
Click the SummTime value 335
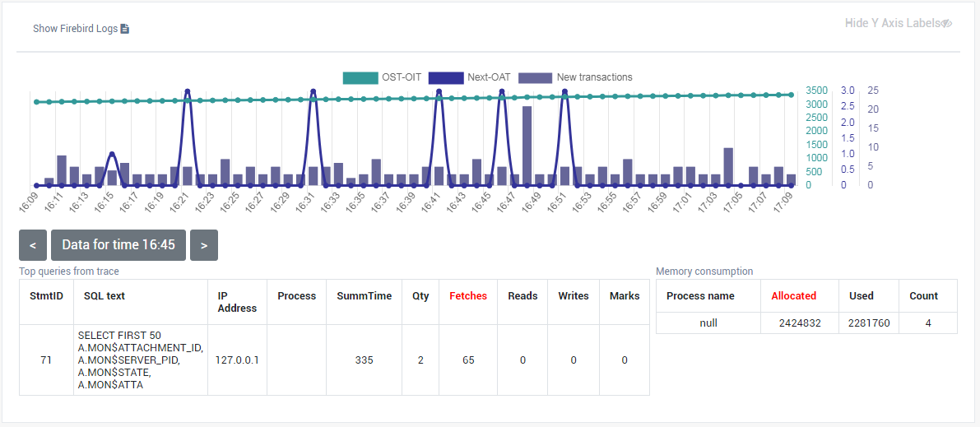coord(365,360)
